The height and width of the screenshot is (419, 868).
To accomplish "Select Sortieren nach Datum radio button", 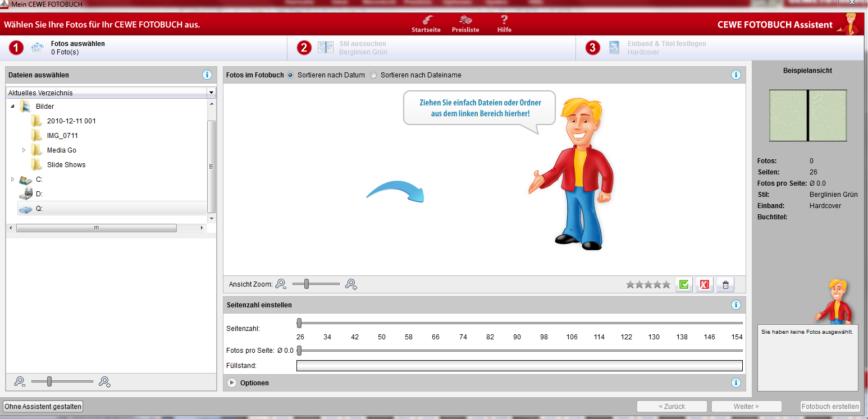I will (x=290, y=75).
